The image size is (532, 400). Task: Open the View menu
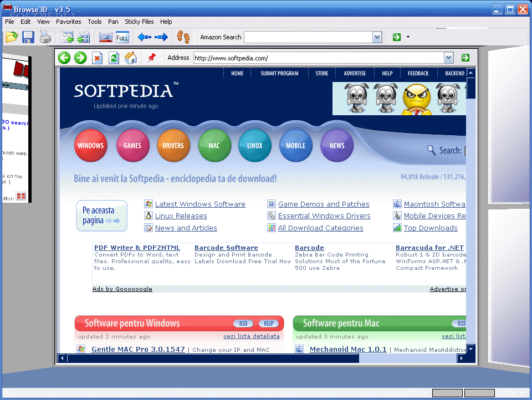[x=43, y=22]
